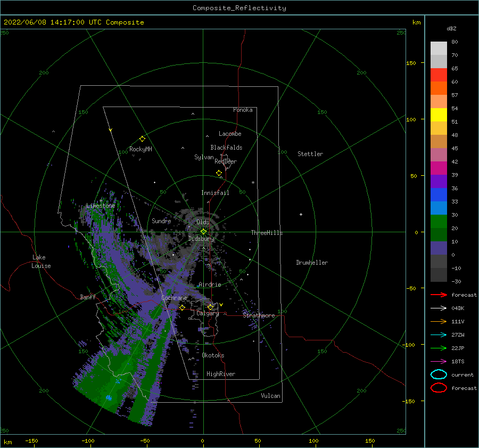The width and height of the screenshot is (479, 448).
Task: Click the orange 111V arrow icon
Action: (439, 321)
